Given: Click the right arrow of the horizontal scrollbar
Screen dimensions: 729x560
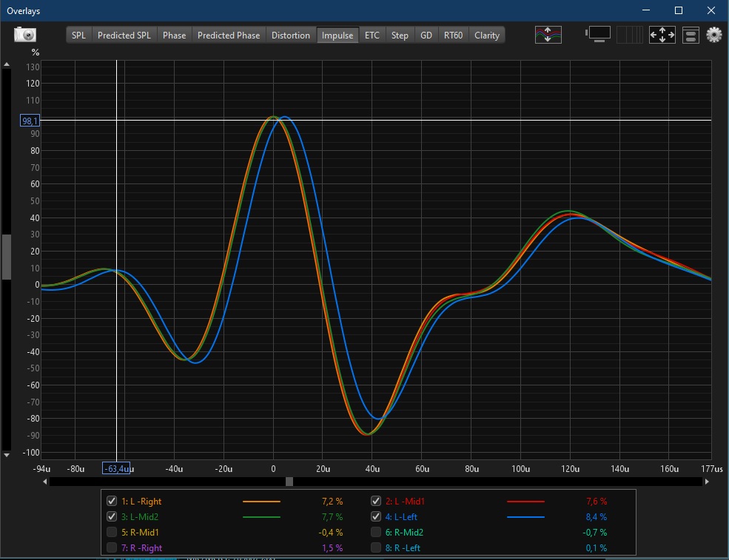Looking at the screenshot, I should pyautogui.click(x=706, y=482).
